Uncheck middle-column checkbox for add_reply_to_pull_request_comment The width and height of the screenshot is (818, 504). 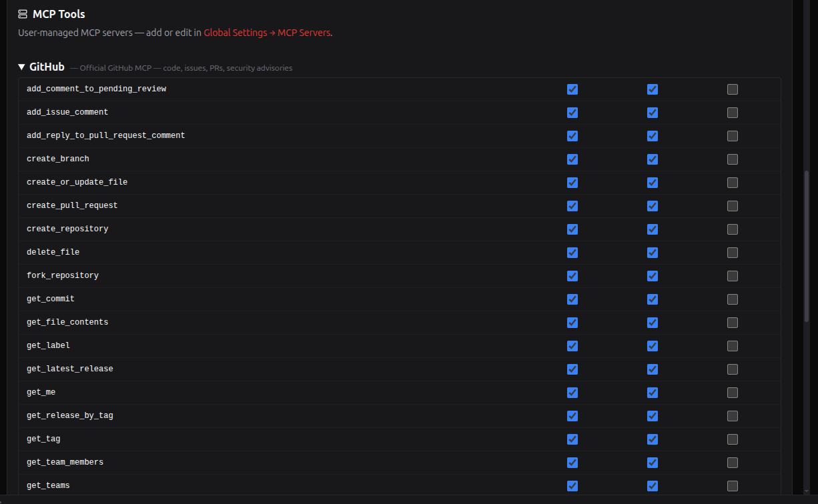(x=653, y=136)
